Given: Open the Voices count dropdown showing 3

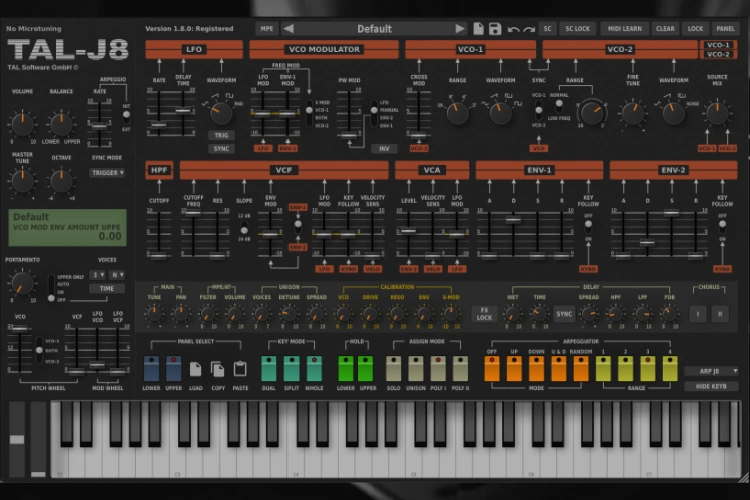Looking at the screenshot, I should point(98,275).
